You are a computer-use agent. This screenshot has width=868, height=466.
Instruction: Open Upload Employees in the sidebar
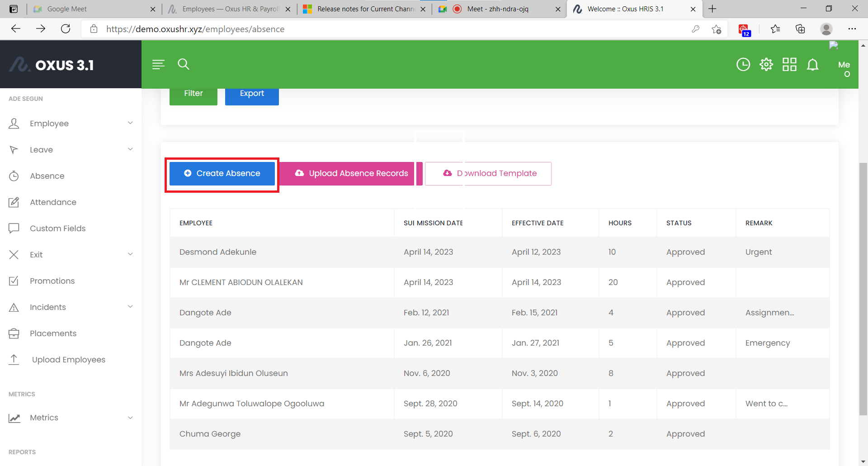click(68, 360)
